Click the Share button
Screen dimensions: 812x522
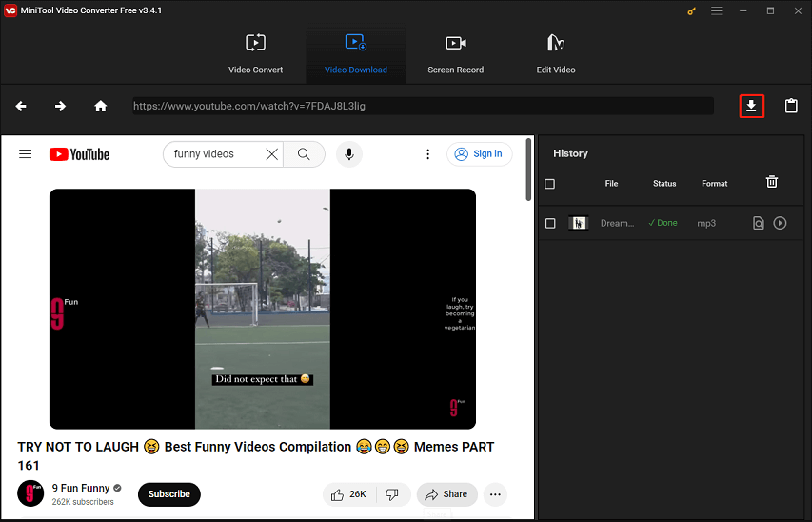[x=446, y=494]
